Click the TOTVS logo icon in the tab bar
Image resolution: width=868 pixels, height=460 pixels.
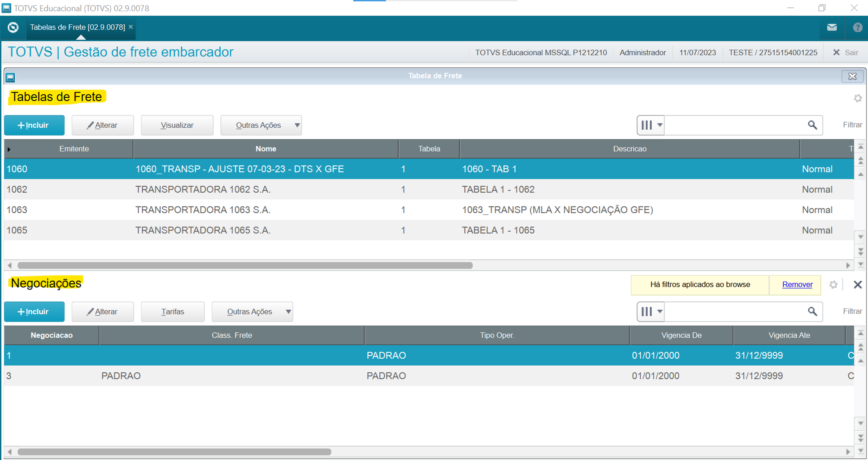[13, 27]
